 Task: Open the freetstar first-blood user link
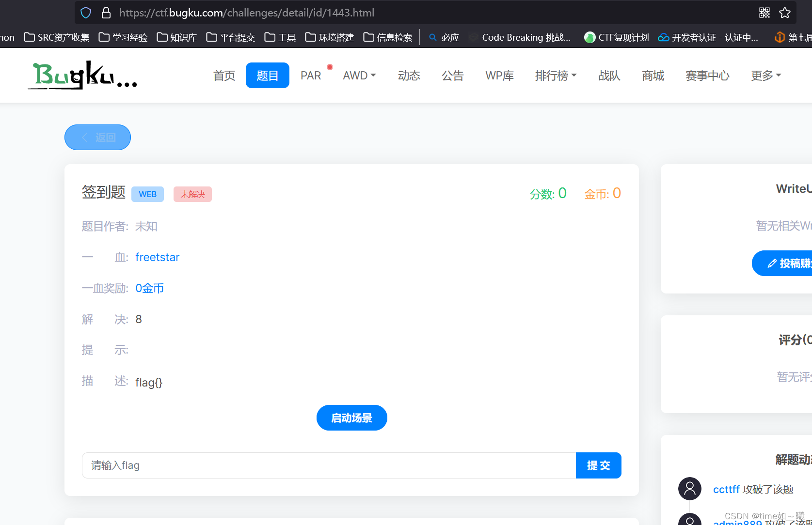(x=157, y=257)
